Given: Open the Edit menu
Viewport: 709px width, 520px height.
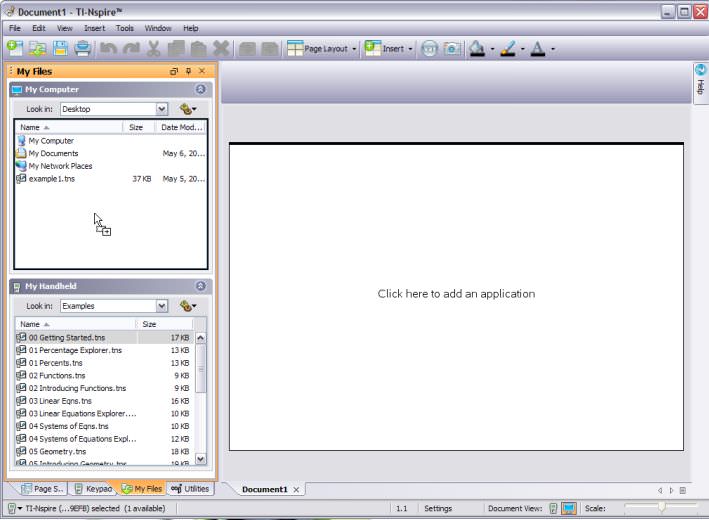Looking at the screenshot, I should click(x=38, y=28).
